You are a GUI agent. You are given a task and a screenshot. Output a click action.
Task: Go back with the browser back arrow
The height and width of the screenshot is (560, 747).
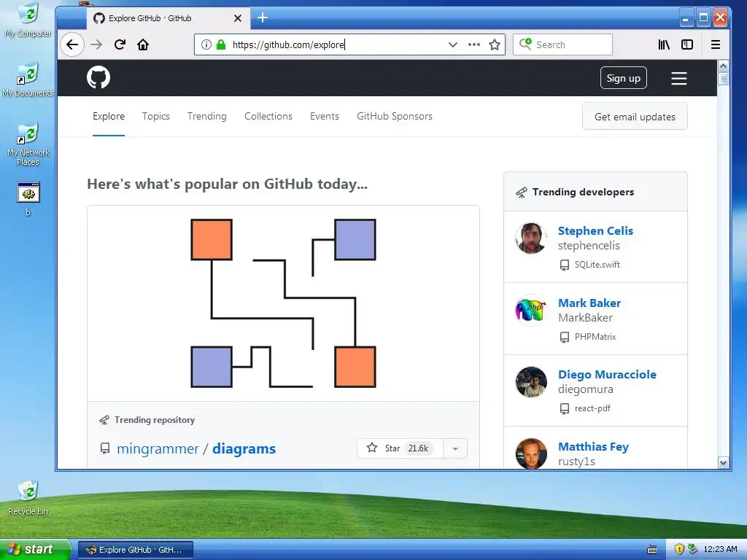pyautogui.click(x=72, y=44)
